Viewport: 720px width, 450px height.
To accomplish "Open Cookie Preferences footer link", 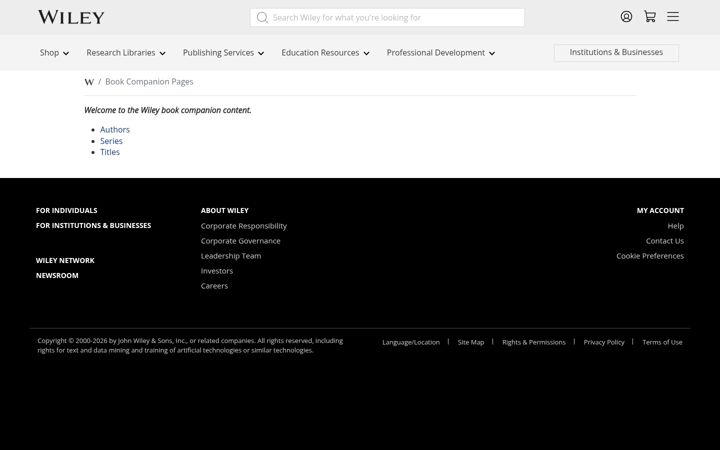I will tap(650, 256).
